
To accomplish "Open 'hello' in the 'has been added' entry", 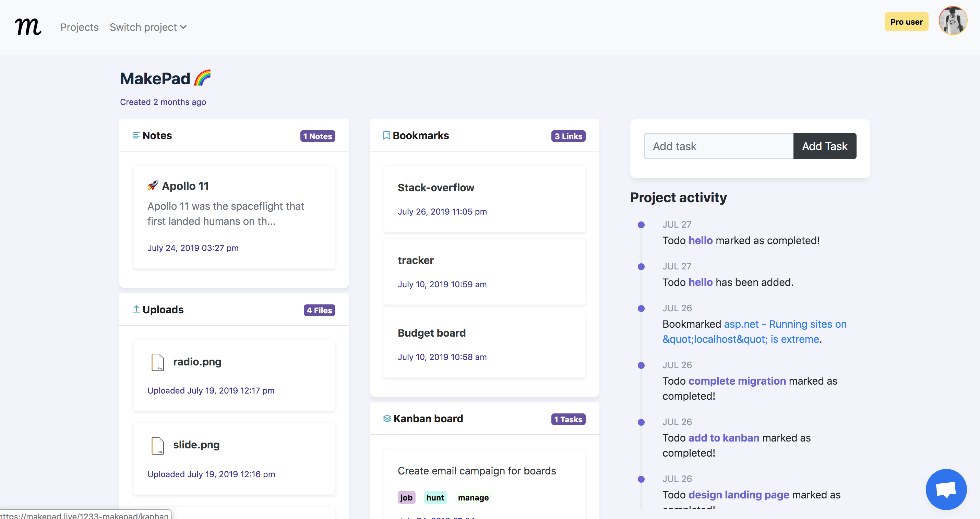I will click(x=701, y=282).
